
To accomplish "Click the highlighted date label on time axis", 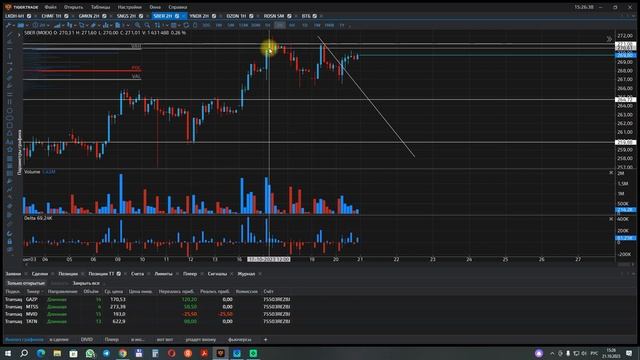I will 269,259.
